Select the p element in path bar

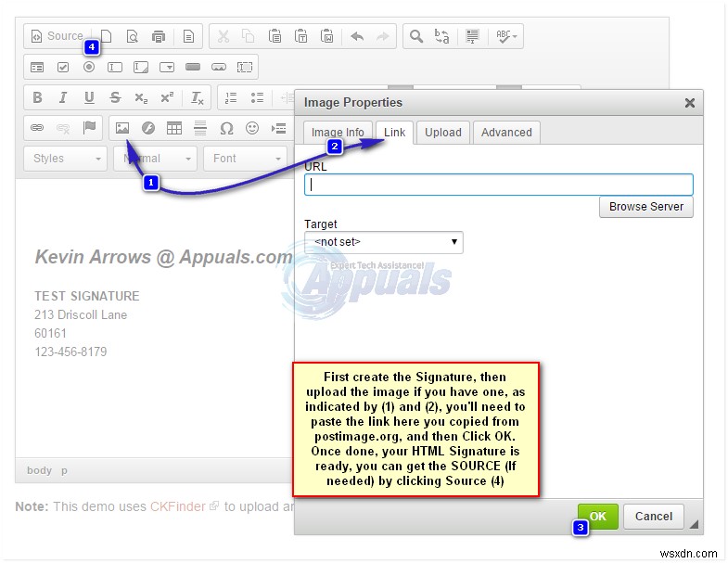64,471
